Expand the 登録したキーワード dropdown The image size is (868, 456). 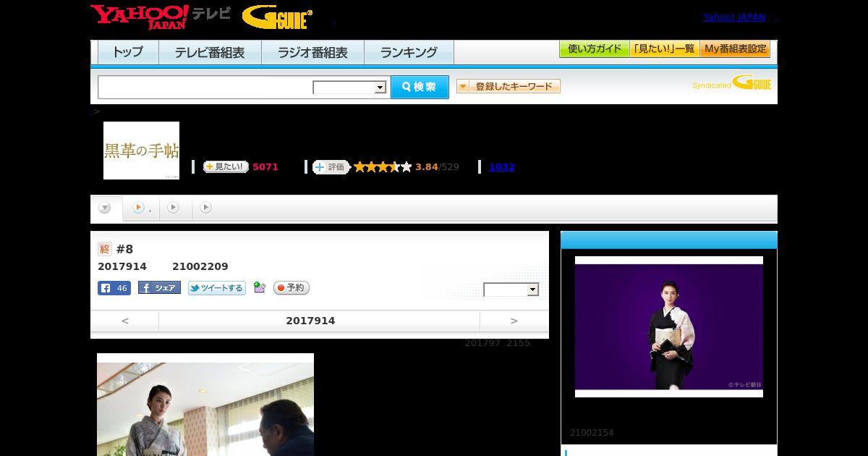tap(508, 86)
